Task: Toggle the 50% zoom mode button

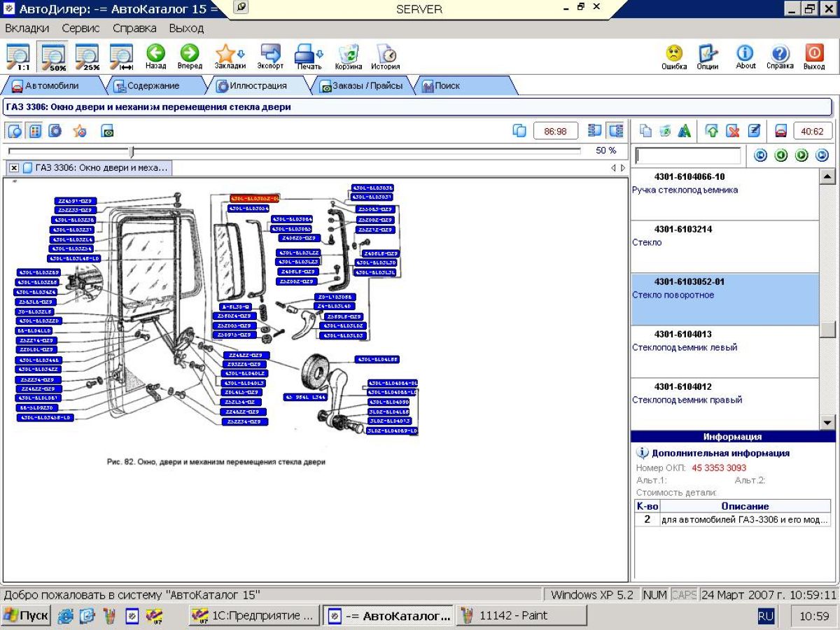Action: (x=53, y=56)
